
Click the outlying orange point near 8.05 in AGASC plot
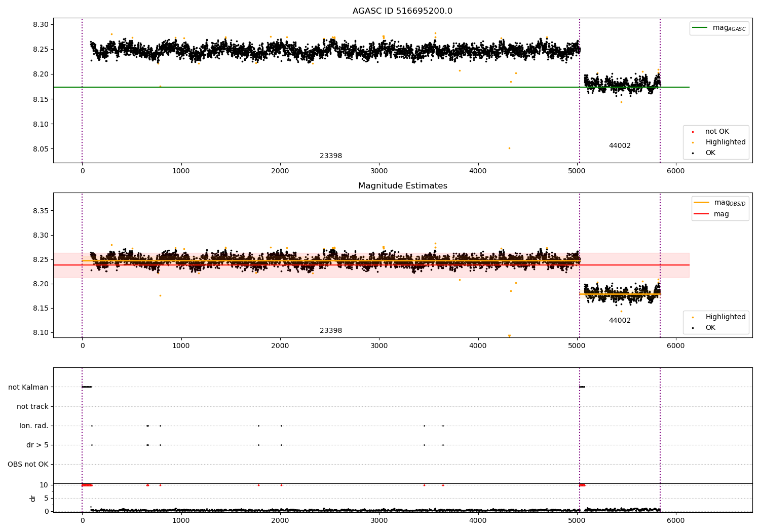click(509, 148)
